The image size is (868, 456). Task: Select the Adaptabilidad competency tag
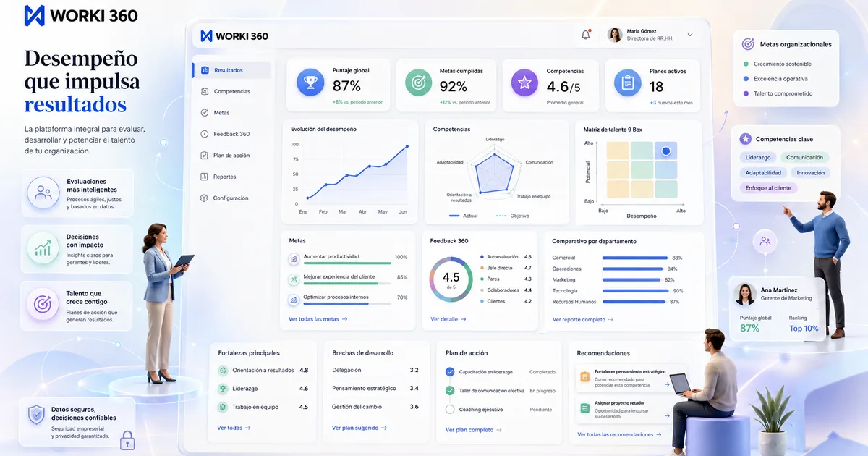pos(763,173)
